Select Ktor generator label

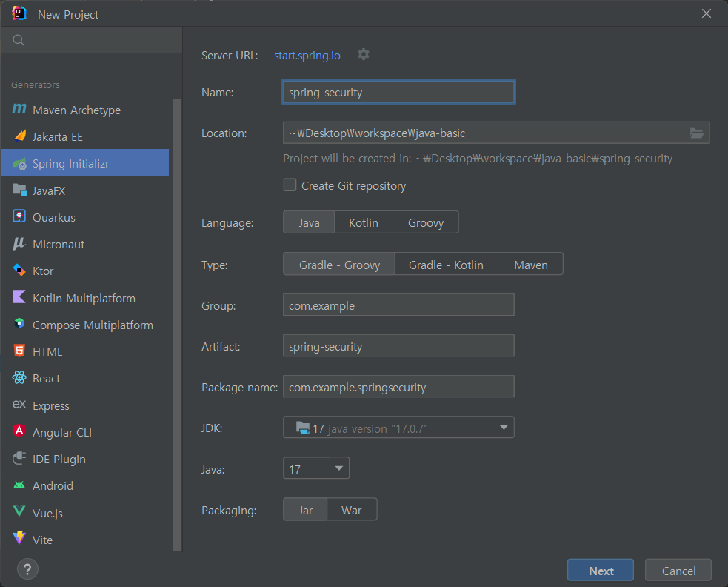tap(43, 271)
